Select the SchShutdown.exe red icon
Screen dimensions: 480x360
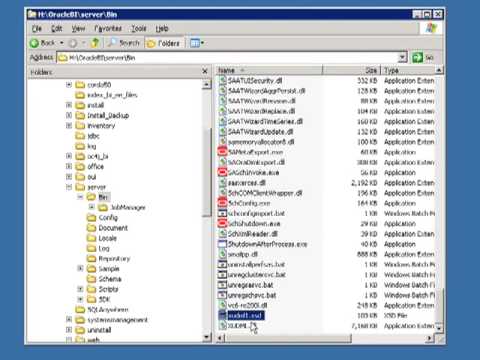point(222,223)
